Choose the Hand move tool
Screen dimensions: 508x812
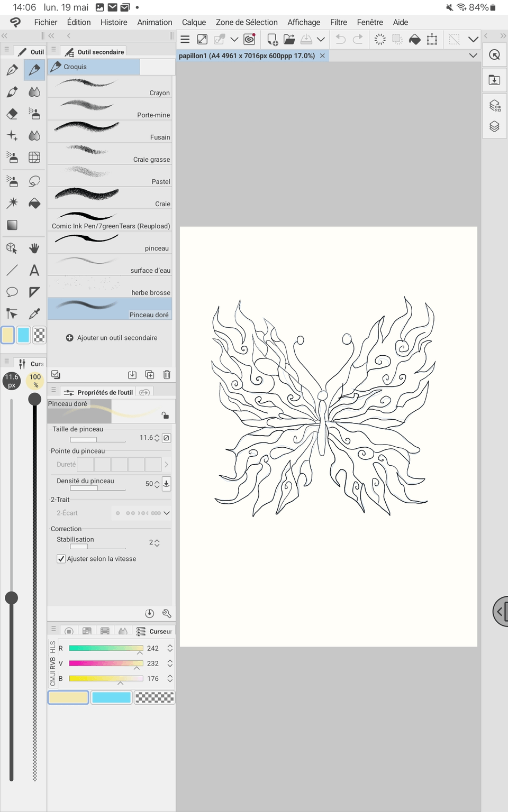(34, 248)
